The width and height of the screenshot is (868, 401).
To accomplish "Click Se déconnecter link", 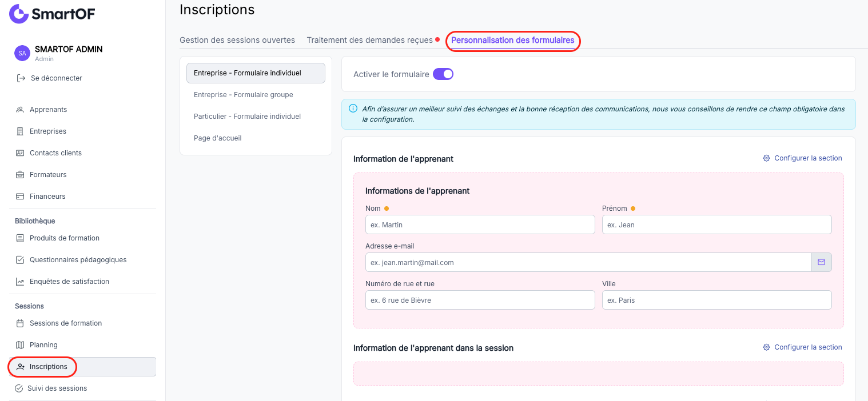I will pos(57,78).
